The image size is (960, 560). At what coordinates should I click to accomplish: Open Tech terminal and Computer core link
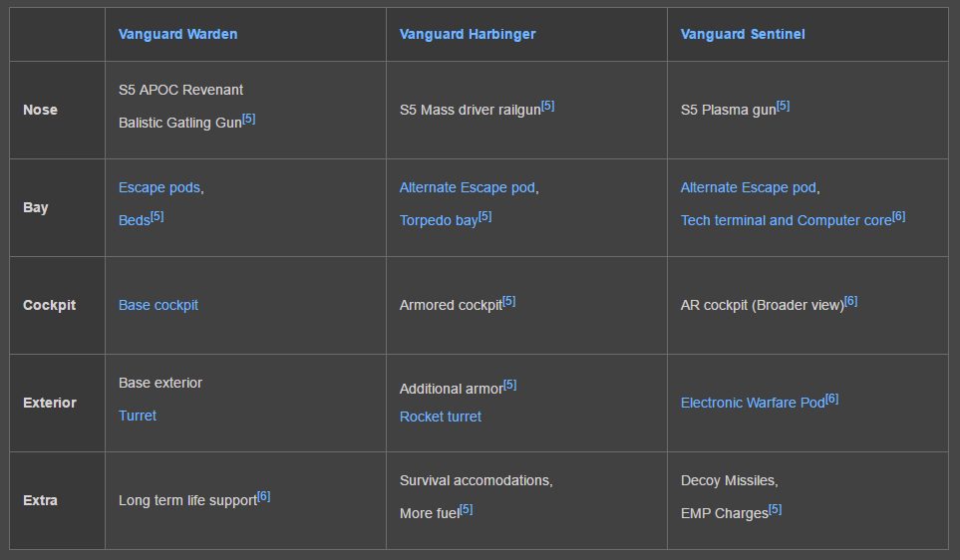pos(786,220)
